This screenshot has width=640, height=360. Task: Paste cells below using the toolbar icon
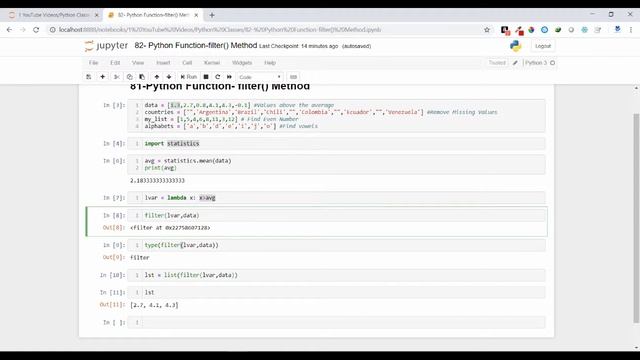142,77
